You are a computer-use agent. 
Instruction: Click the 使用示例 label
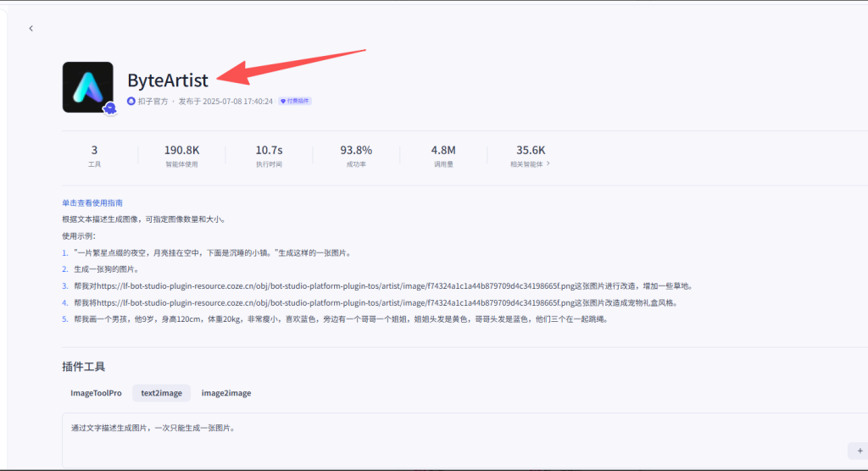(x=79, y=236)
